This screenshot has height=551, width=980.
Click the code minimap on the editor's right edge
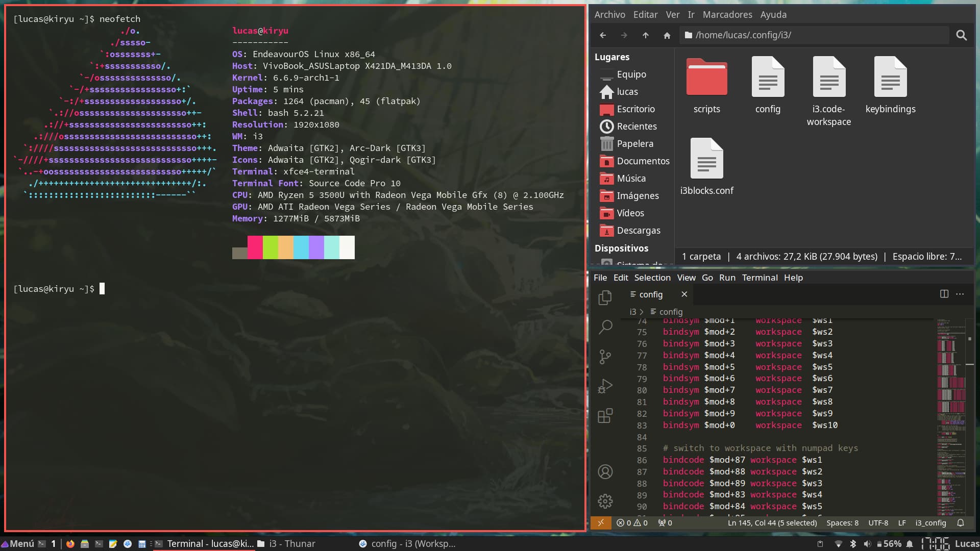(x=950, y=408)
